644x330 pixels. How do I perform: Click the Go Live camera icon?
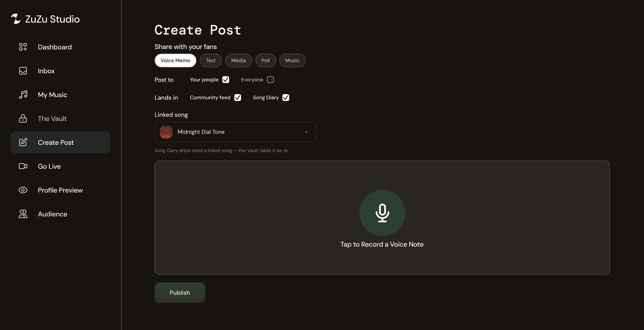point(23,166)
